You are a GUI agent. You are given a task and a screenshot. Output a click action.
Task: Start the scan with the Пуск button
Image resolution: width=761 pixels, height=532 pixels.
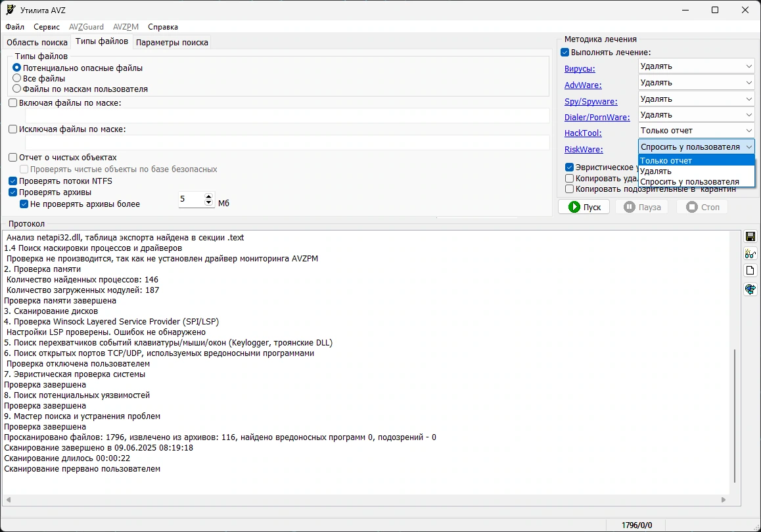(x=584, y=207)
